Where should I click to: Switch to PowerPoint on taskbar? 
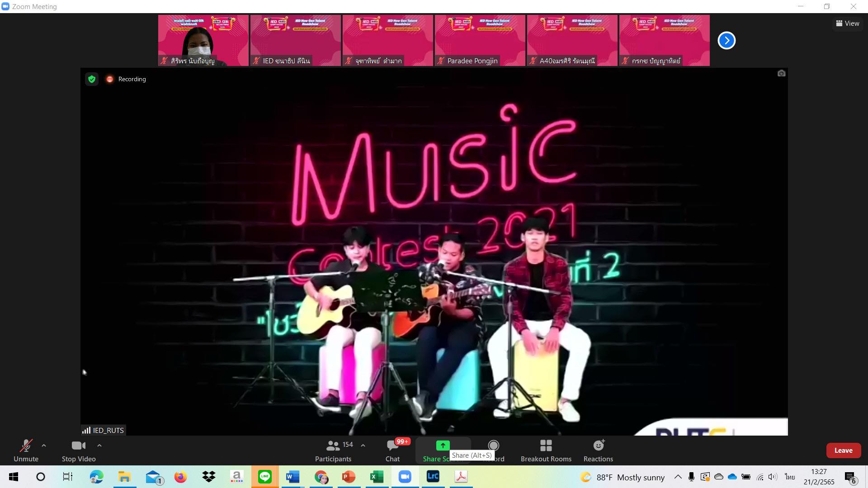(x=349, y=477)
